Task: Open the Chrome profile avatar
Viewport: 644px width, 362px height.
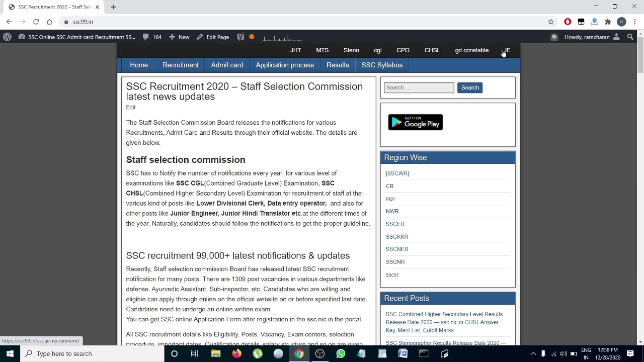Action: click(x=621, y=22)
